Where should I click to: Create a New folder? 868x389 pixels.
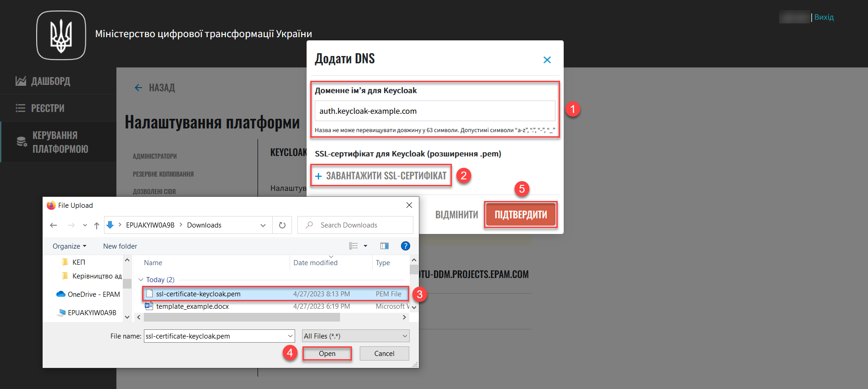pos(120,246)
